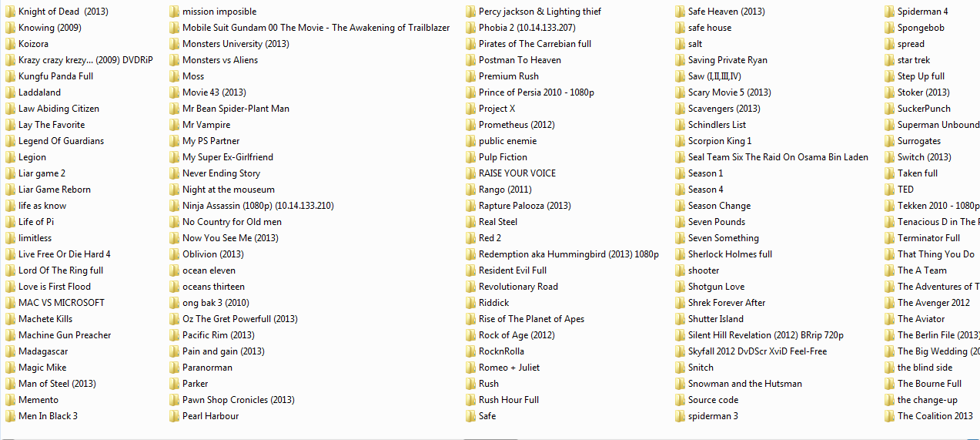The height and width of the screenshot is (440, 980).
Task: Click folder icon next to mission imposible
Action: [174, 12]
